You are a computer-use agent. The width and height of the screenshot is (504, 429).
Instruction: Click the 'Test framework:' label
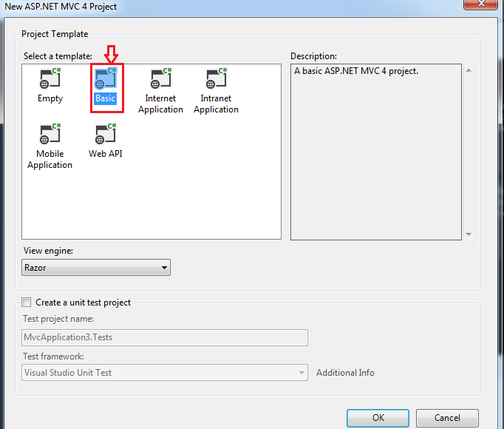tap(53, 357)
